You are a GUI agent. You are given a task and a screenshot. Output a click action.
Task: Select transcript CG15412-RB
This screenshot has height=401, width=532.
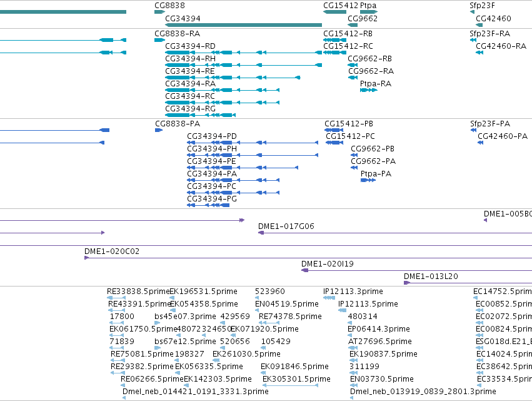tap(348, 34)
